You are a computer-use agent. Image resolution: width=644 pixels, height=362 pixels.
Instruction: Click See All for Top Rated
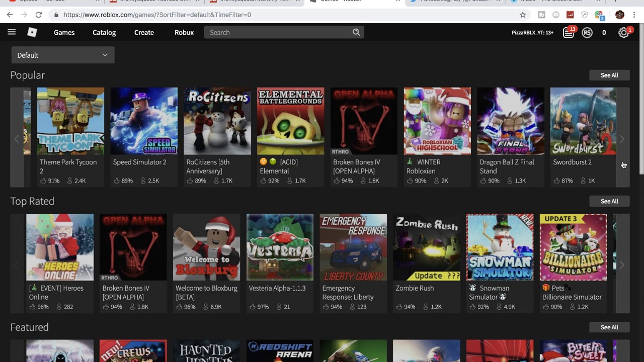[609, 201]
